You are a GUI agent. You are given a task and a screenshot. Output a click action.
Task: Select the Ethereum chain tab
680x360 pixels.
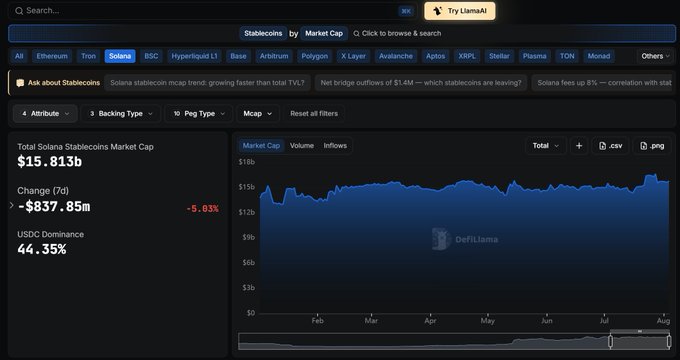coord(52,56)
